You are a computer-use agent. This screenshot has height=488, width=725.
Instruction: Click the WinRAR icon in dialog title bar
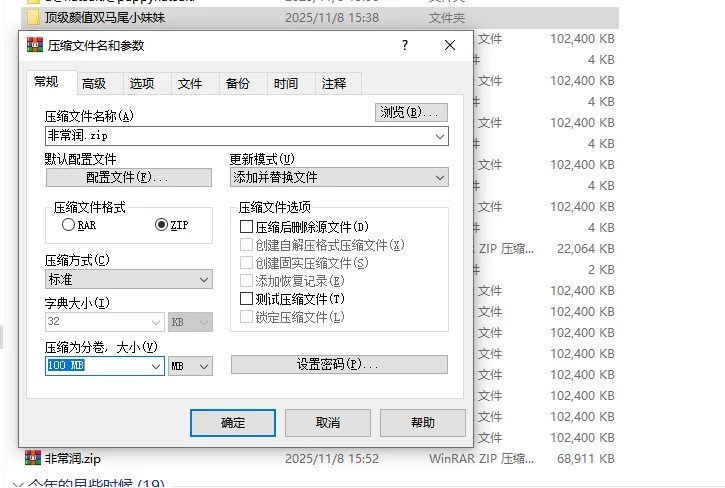tap(35, 46)
